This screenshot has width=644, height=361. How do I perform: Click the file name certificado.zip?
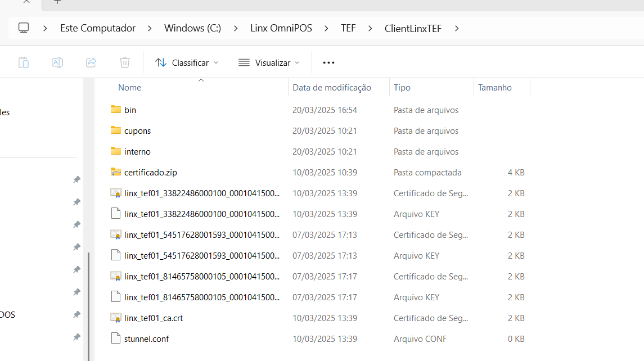click(x=151, y=173)
